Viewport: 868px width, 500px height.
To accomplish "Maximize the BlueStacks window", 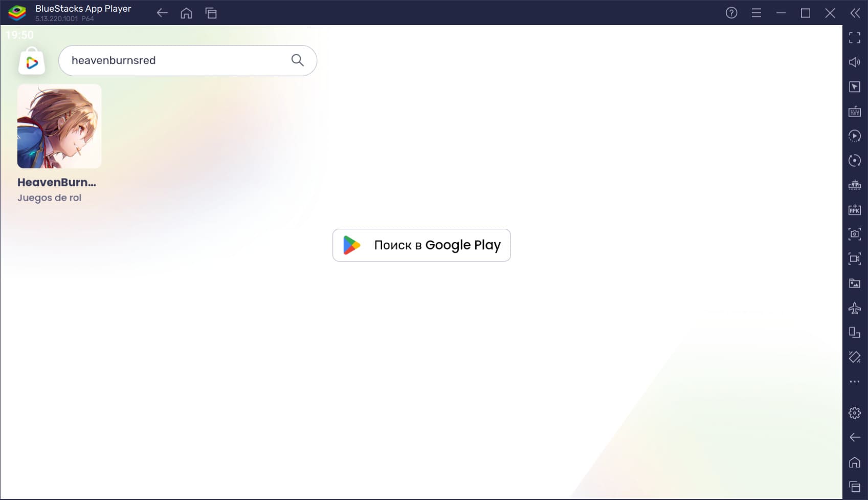I will coord(806,13).
